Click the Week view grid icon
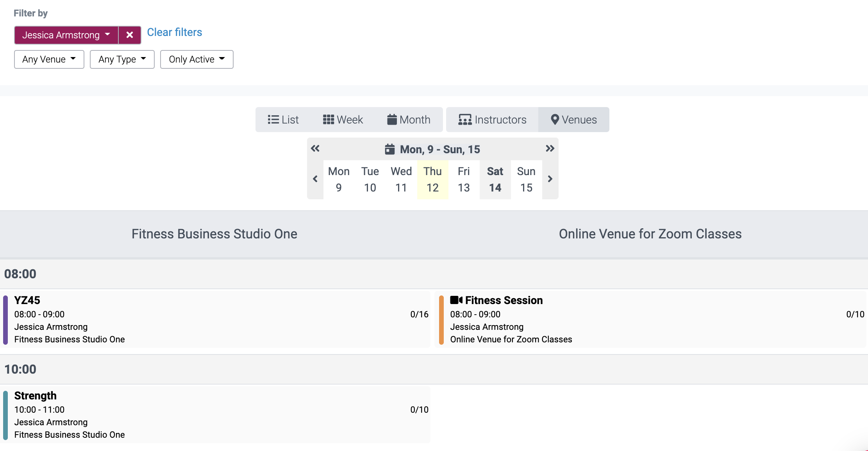 [328, 120]
